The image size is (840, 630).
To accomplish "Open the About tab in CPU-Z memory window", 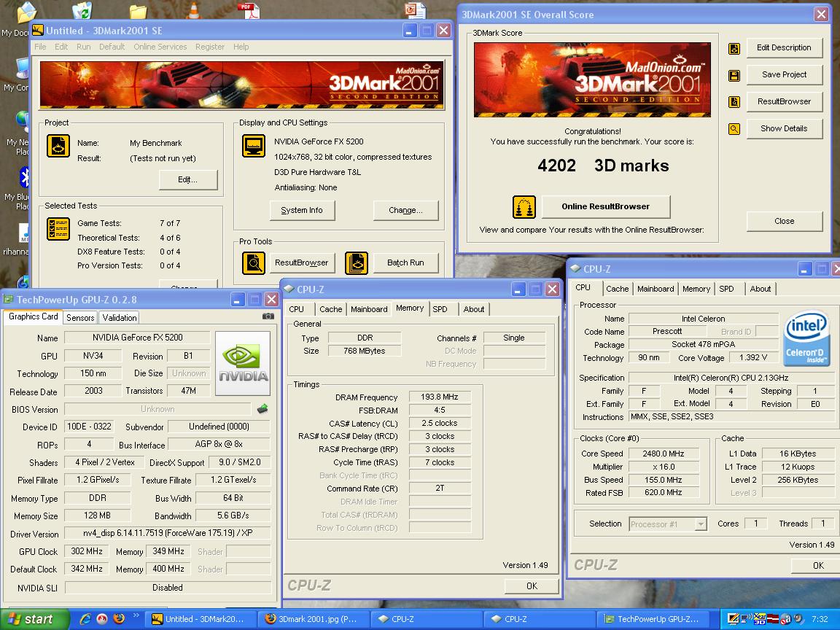I will click(x=473, y=309).
